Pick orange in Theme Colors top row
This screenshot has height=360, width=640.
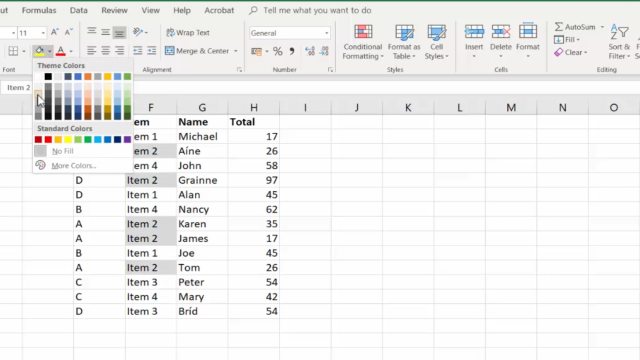pos(88,76)
